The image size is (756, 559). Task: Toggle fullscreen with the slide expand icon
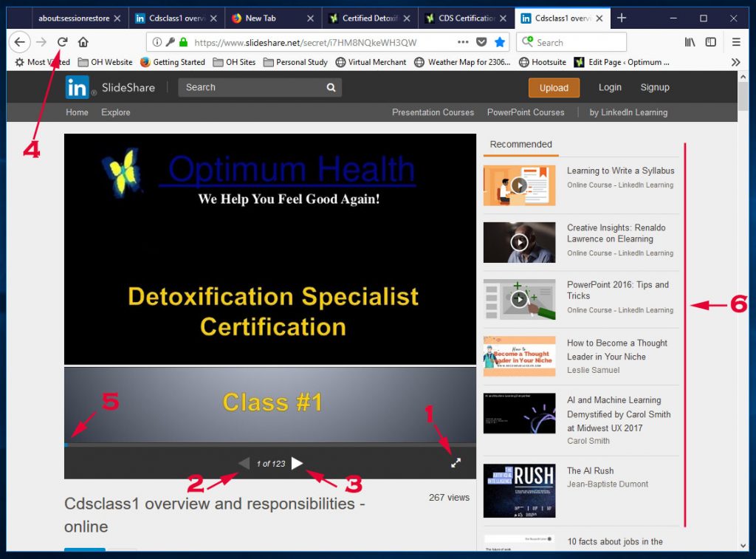point(456,462)
